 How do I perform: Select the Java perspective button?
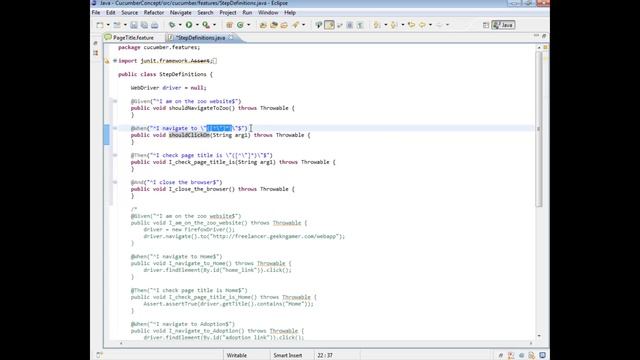(x=503, y=25)
